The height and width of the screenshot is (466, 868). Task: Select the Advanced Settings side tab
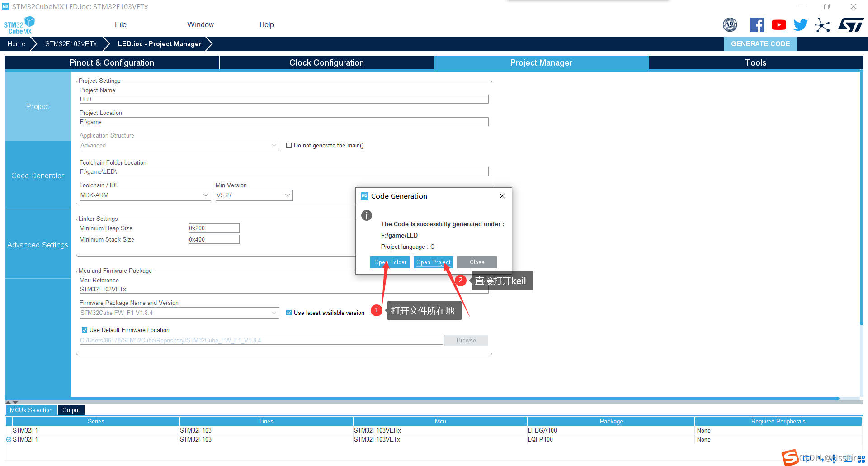[x=38, y=245]
